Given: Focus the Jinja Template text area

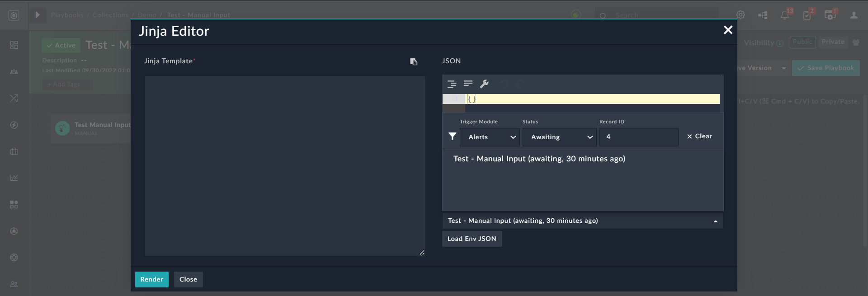Looking at the screenshot, I should (285, 166).
